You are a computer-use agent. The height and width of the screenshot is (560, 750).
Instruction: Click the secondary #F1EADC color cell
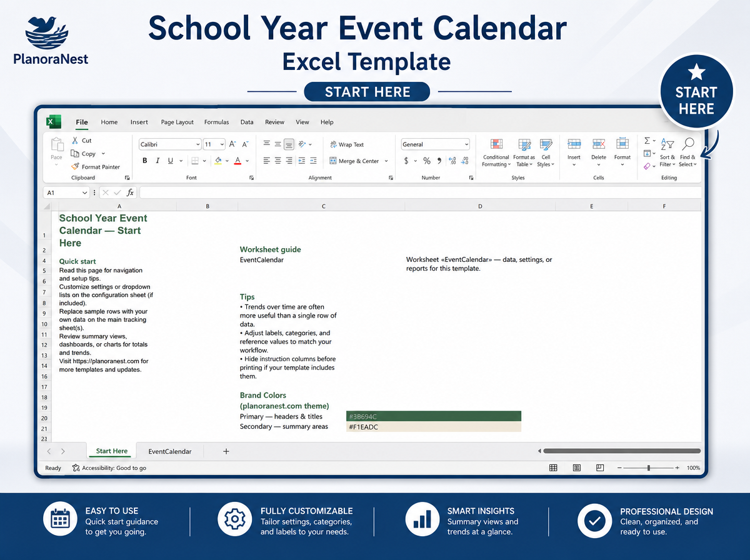coord(434,427)
